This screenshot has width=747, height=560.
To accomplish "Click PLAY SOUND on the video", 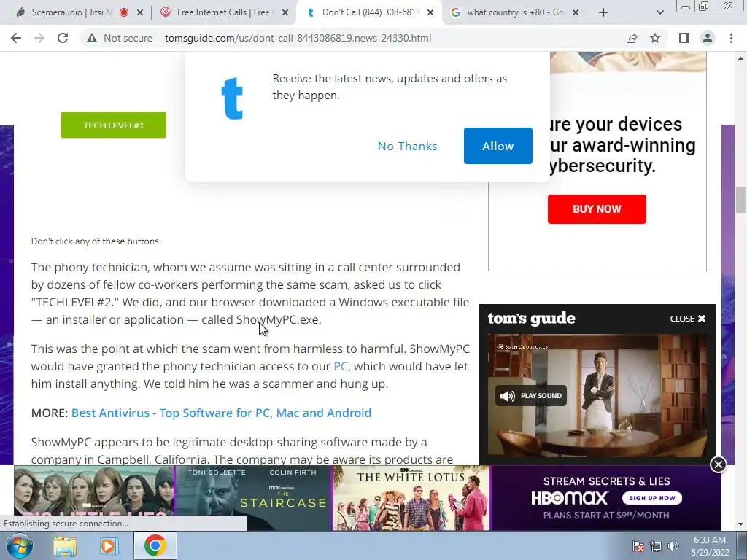I will click(x=531, y=396).
